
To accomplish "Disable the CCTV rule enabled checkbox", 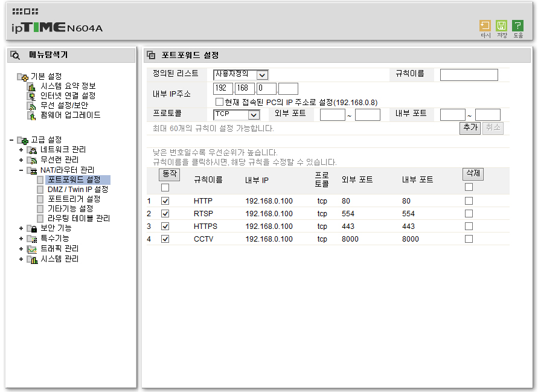I will [x=165, y=239].
